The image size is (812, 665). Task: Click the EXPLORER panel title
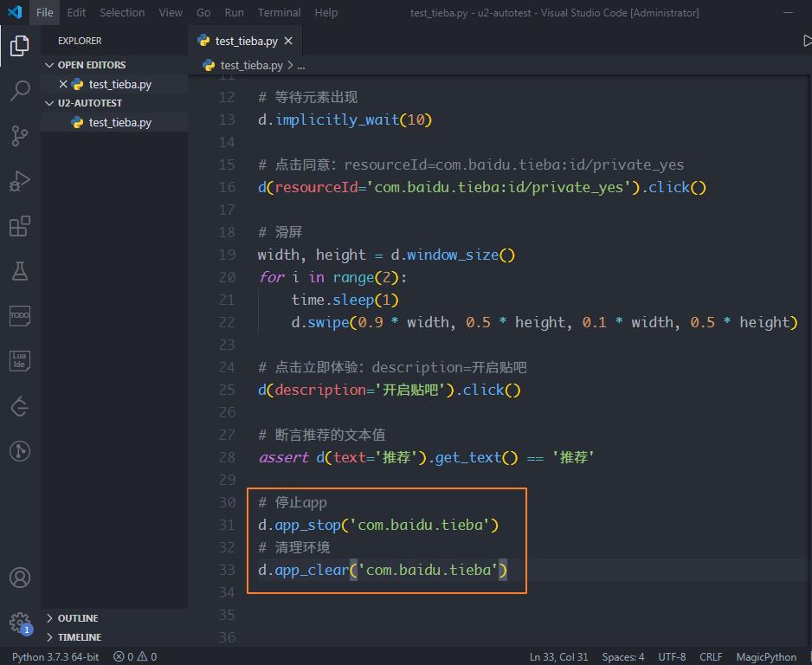point(80,41)
